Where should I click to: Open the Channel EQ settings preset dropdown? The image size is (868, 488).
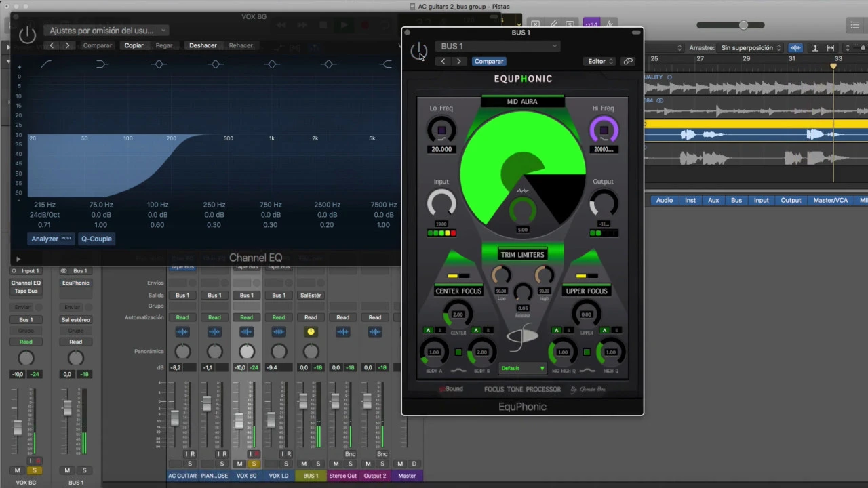tap(108, 30)
